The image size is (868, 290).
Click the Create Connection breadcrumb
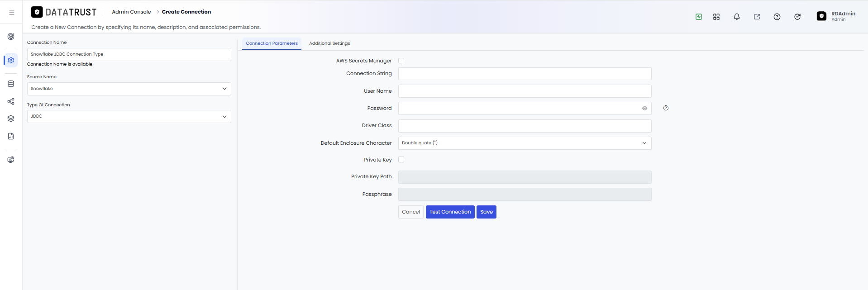pos(186,12)
